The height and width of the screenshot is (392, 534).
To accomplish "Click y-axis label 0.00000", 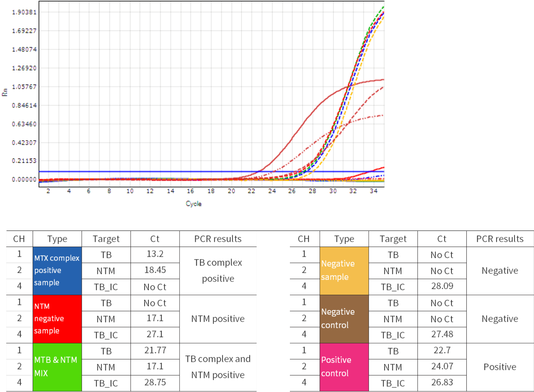I will click(24, 180).
